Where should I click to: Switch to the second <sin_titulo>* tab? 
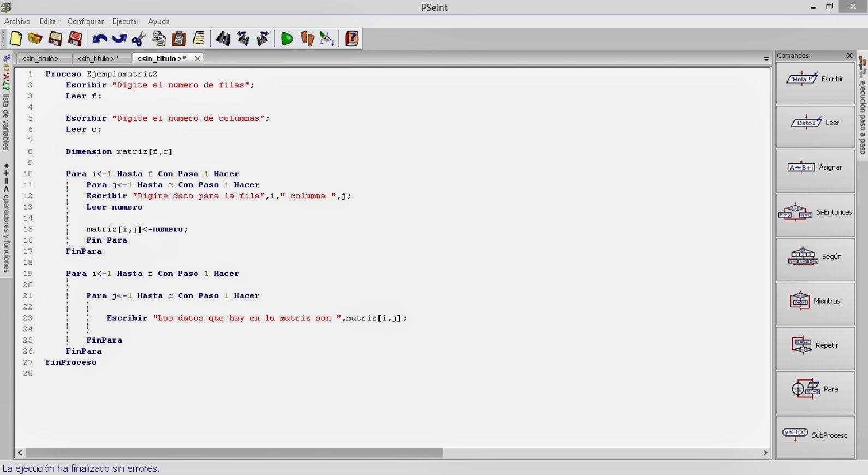tap(101, 58)
